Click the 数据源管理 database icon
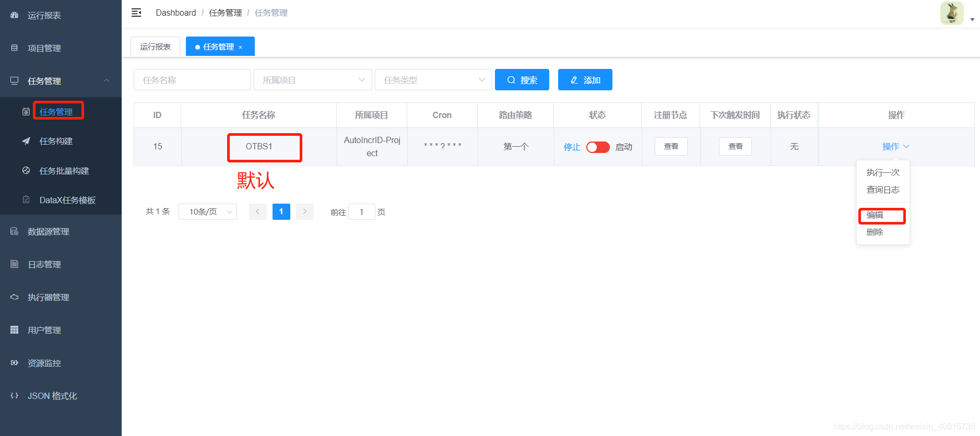Image resolution: width=980 pixels, height=436 pixels. click(15, 231)
